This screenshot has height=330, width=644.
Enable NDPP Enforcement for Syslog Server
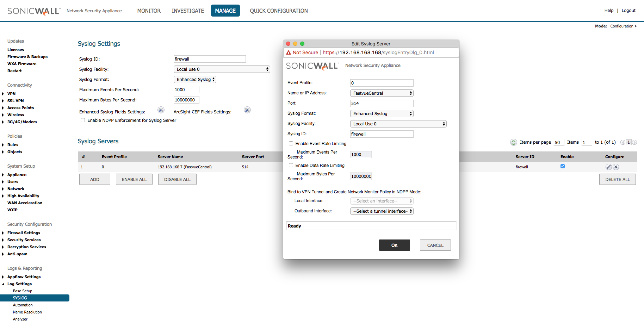pyautogui.click(x=82, y=120)
